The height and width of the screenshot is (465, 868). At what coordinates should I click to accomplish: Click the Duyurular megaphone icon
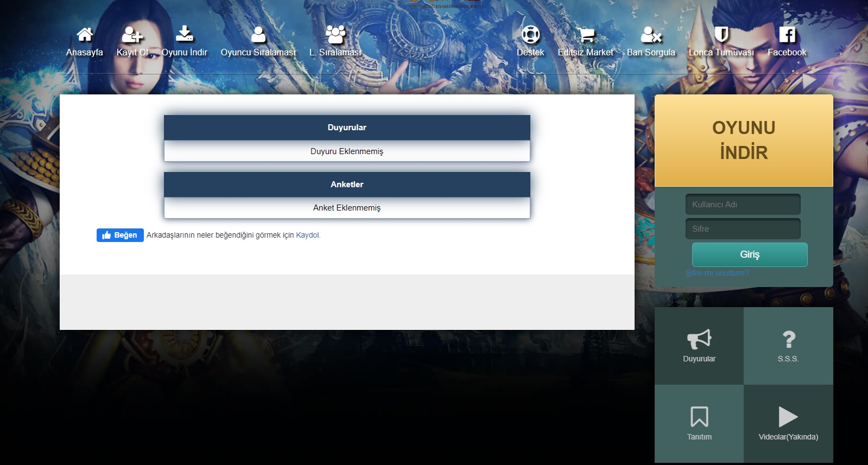tap(699, 339)
